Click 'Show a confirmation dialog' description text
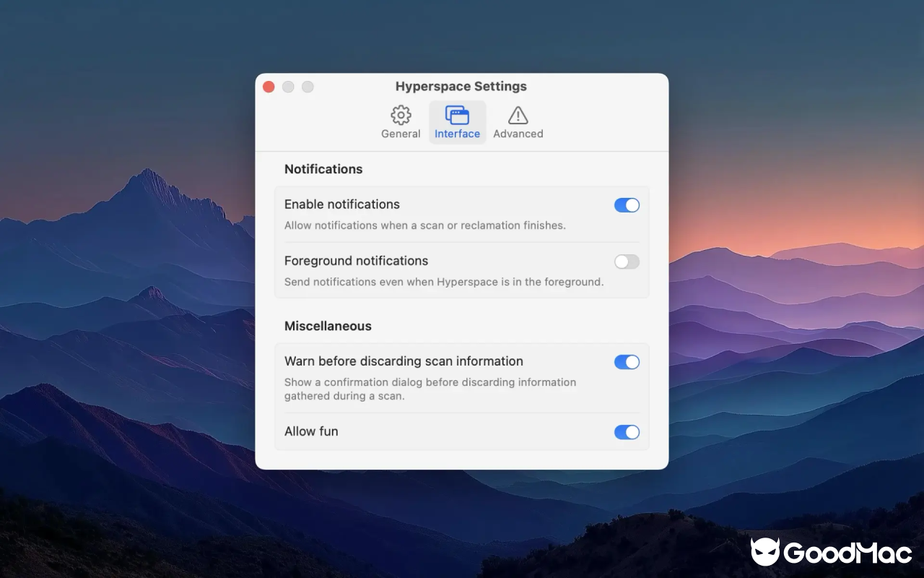This screenshot has width=924, height=578. click(430, 389)
